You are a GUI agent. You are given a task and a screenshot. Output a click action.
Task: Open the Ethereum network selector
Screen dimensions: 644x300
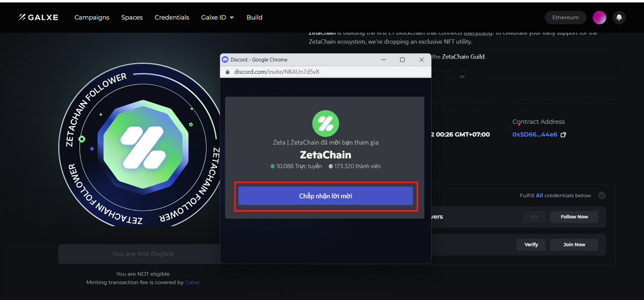(565, 17)
